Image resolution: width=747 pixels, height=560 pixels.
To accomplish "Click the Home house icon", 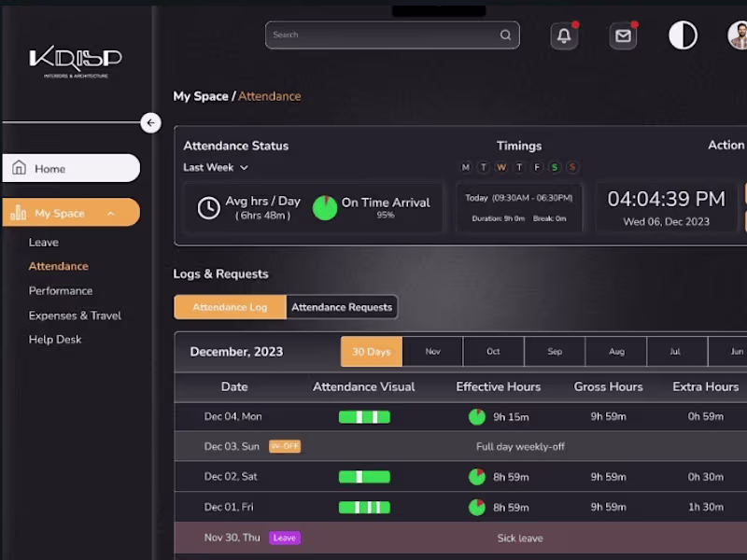I will 19,168.
